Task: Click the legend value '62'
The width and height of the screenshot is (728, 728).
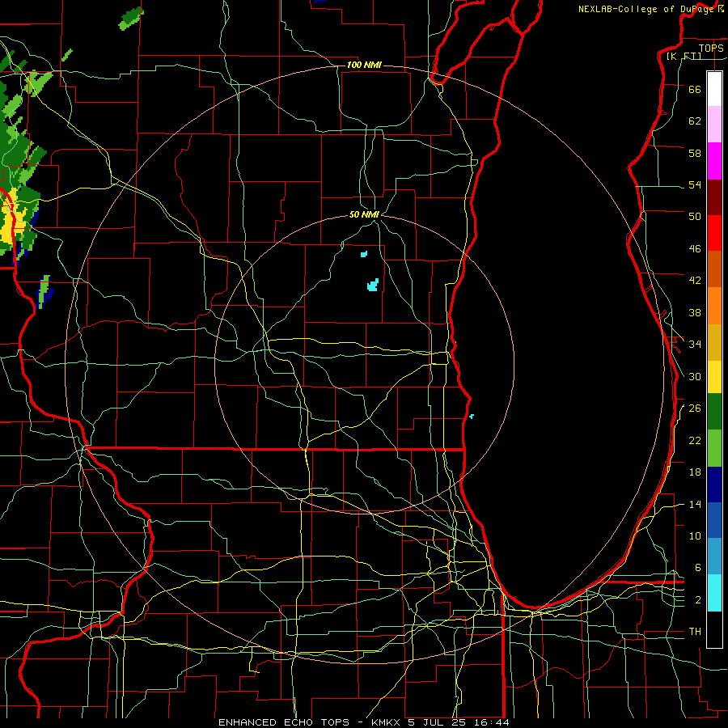Action: [695, 121]
